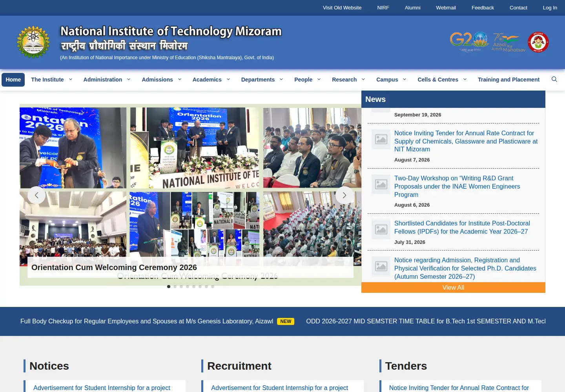Go to the Home menu item
This screenshot has width=565, height=392.
click(13, 80)
